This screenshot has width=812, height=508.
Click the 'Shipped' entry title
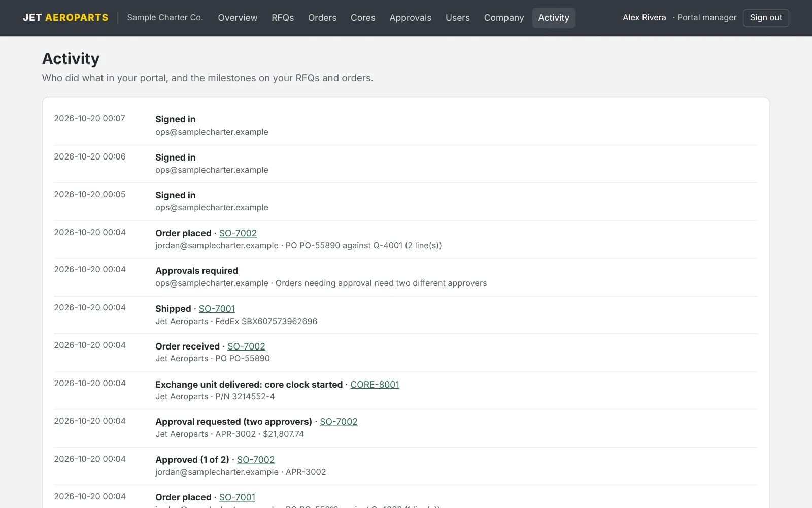pyautogui.click(x=173, y=309)
